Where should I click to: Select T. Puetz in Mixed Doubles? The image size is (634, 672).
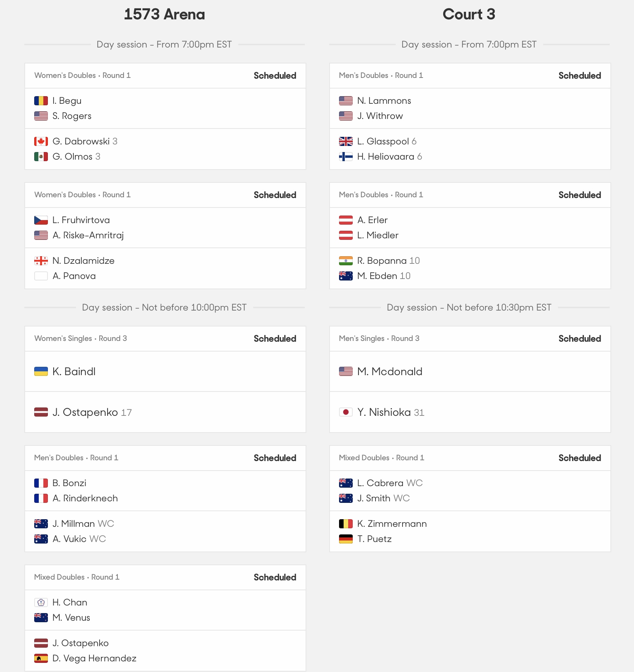[374, 539]
